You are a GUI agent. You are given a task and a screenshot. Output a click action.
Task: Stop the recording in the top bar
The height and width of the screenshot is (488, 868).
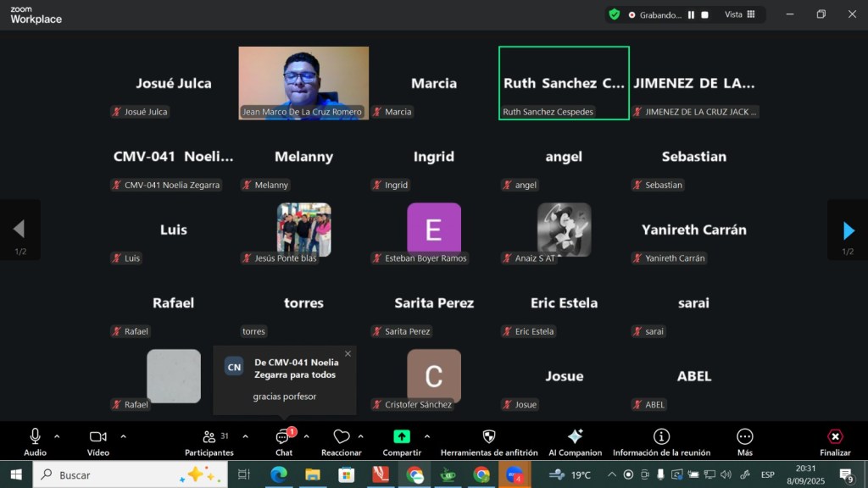point(704,14)
